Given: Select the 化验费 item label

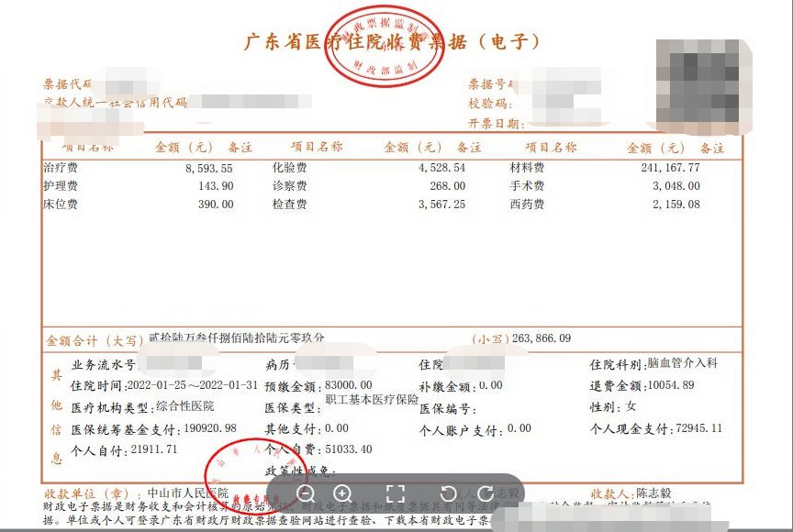Looking at the screenshot, I should pyautogui.click(x=289, y=168).
